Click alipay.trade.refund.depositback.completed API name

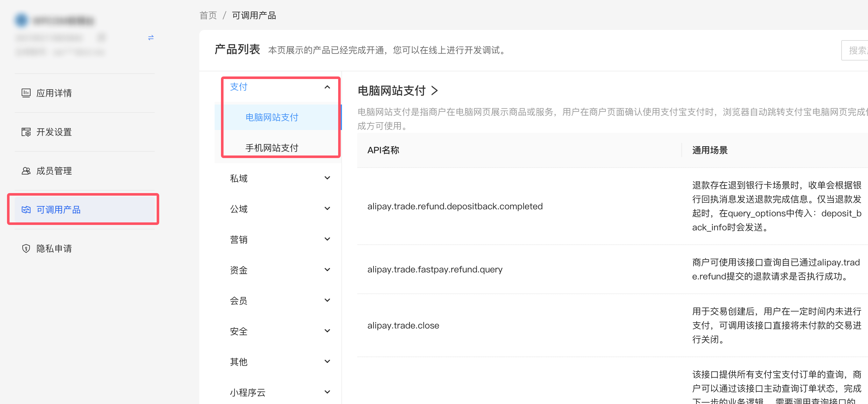coord(455,206)
